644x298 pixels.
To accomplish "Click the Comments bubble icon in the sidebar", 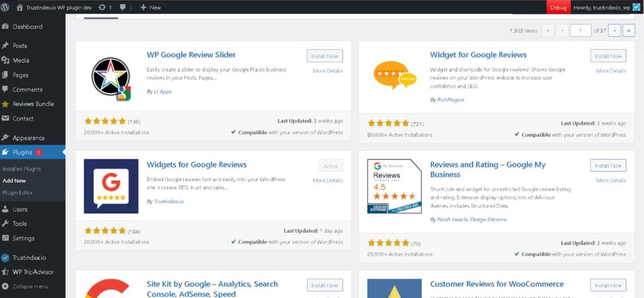I will [x=6, y=89].
